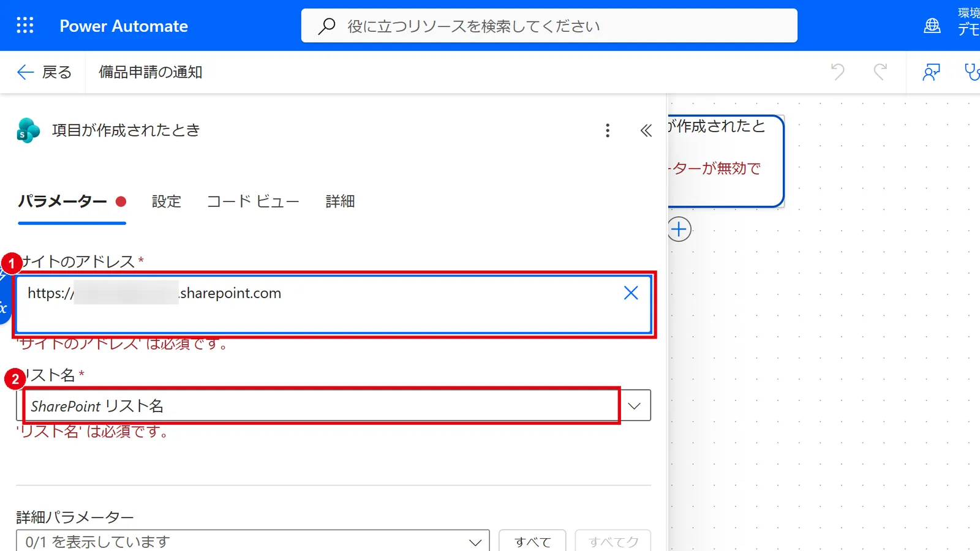Click the redo arrow icon
This screenshot has height=551, width=980.
click(x=880, y=72)
